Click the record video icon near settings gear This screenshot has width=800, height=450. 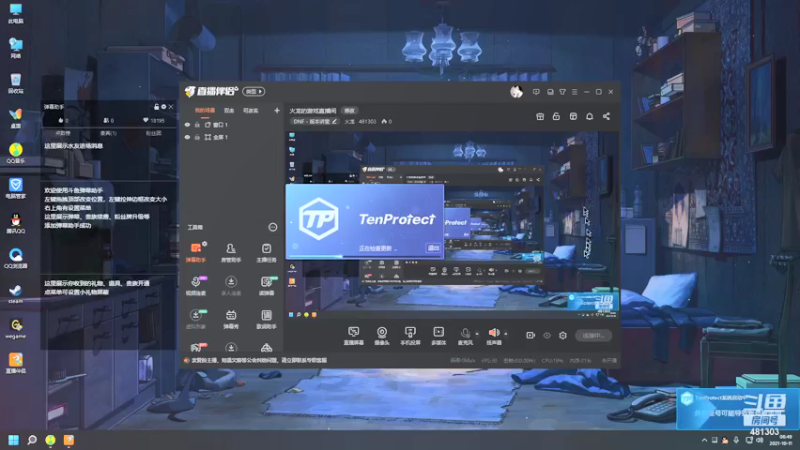pos(531,335)
